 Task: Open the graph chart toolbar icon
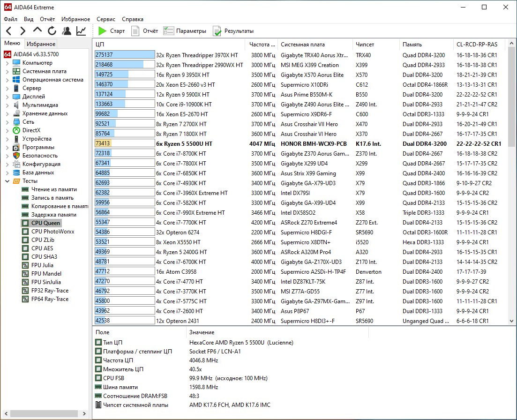tap(81, 31)
